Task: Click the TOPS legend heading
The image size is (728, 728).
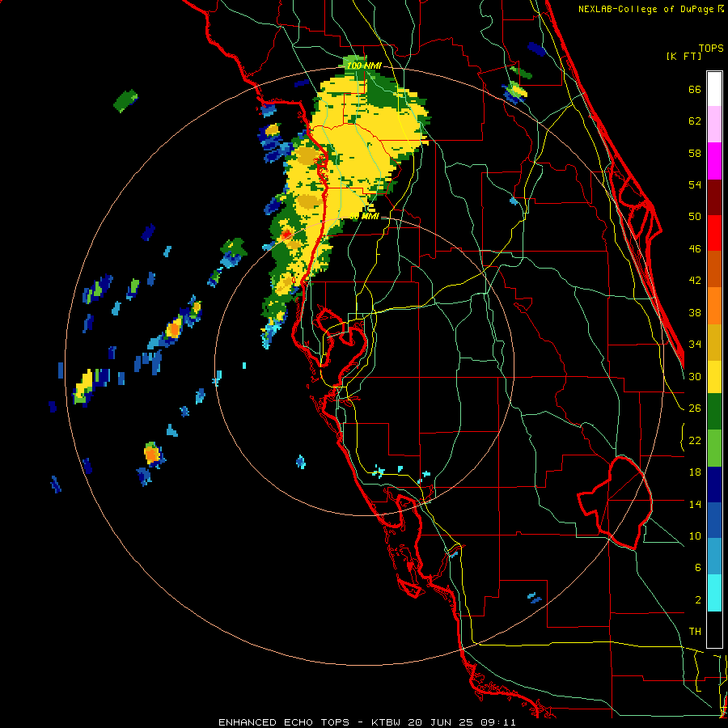Action: tap(711, 48)
